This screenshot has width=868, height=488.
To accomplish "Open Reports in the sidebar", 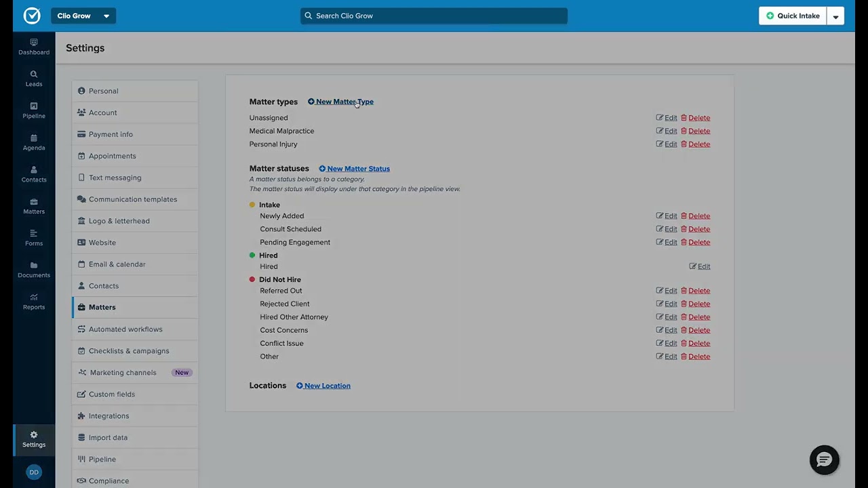I will 34,302.
